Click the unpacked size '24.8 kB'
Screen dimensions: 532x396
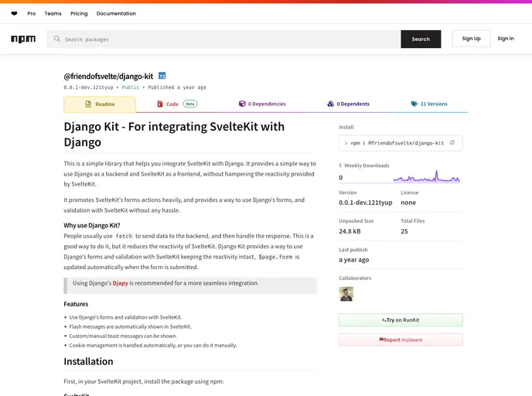point(350,231)
